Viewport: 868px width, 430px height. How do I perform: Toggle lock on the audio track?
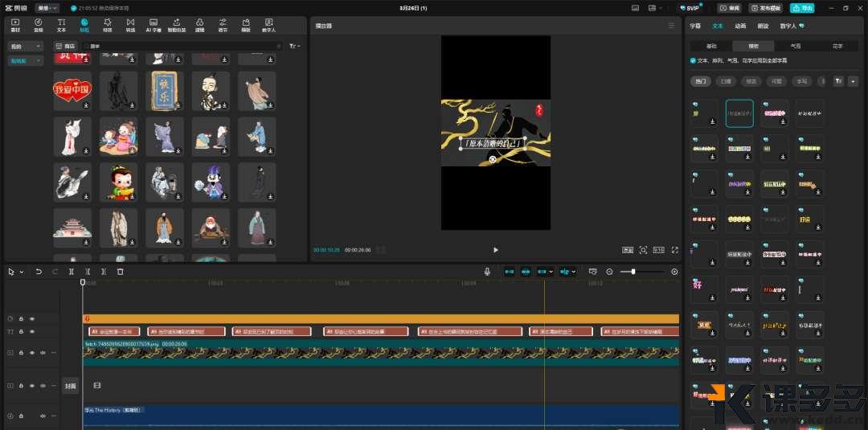pyautogui.click(x=21, y=416)
